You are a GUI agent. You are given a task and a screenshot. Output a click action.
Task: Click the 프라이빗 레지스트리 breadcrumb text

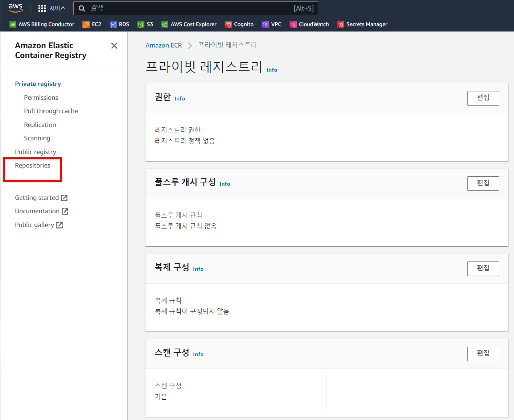pos(227,45)
